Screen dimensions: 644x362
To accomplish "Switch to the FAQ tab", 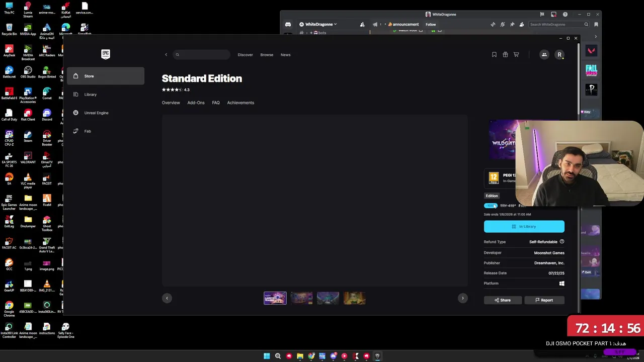I will point(216,103).
